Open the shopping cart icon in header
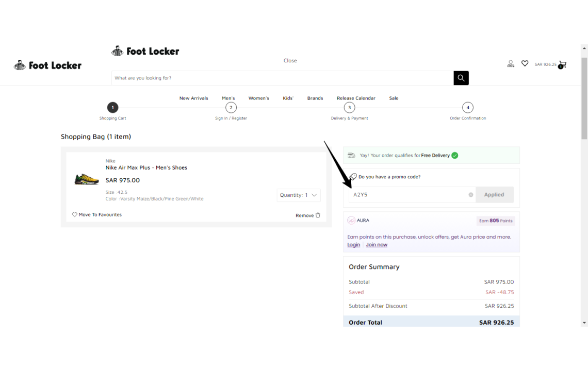This screenshot has width=588, height=371. tap(562, 64)
